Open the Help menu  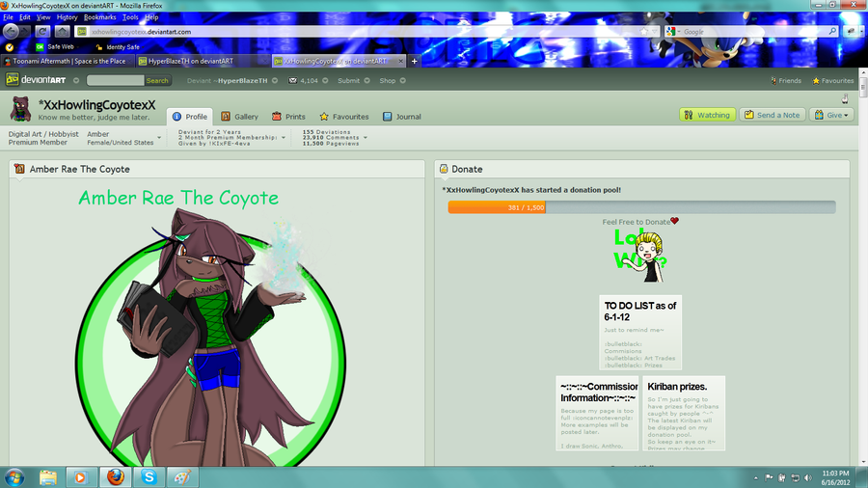tap(151, 17)
